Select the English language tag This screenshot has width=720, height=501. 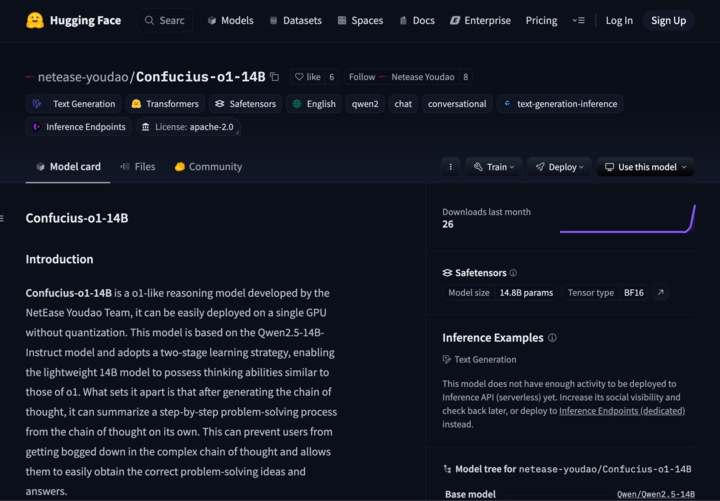coord(314,104)
